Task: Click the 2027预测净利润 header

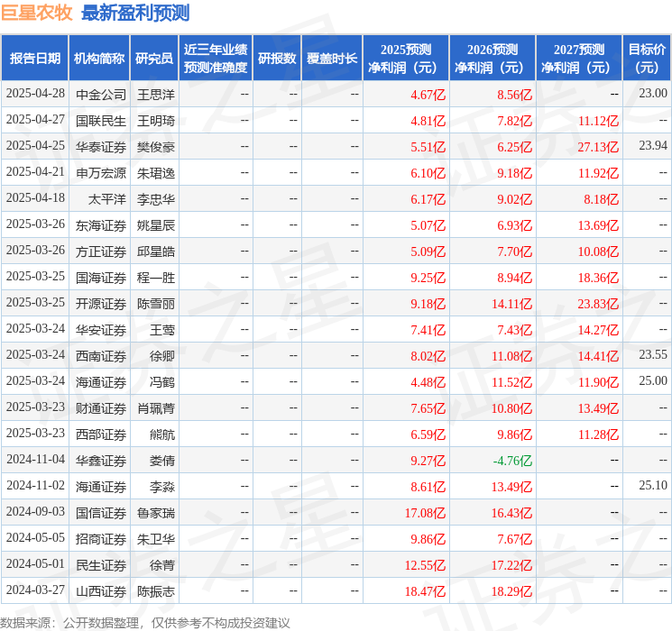Action: coord(579,59)
